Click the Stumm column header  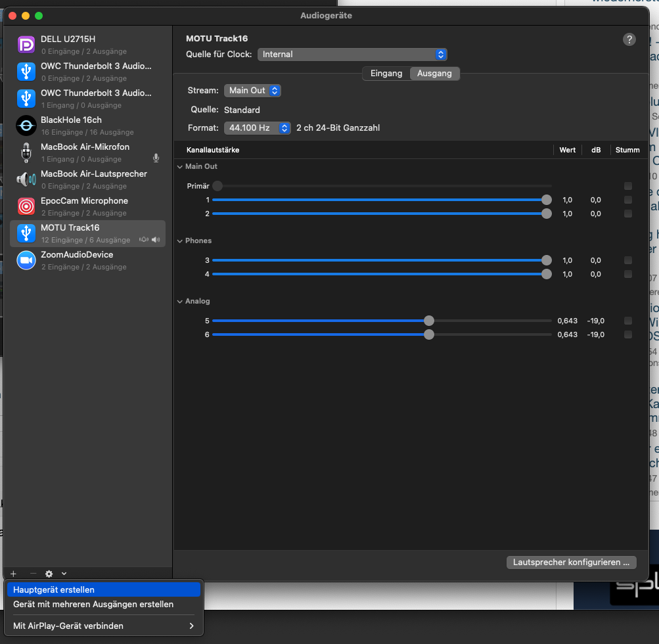click(627, 150)
